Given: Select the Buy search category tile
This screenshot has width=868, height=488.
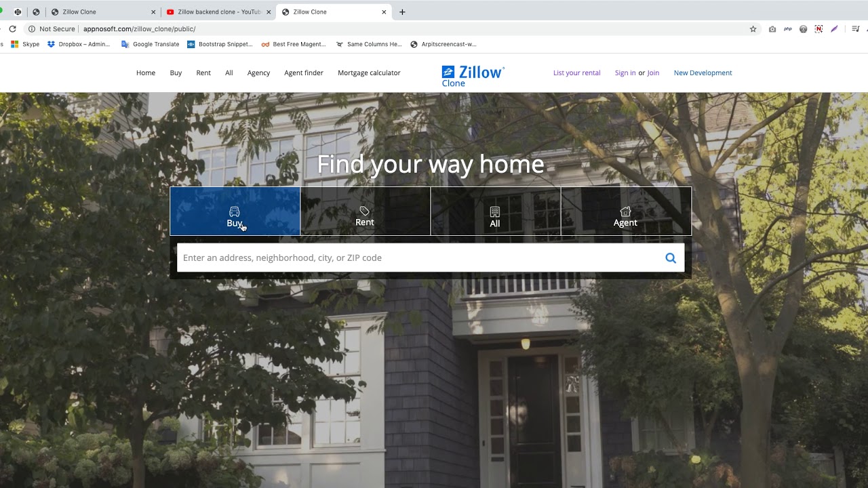Looking at the screenshot, I should (x=235, y=211).
